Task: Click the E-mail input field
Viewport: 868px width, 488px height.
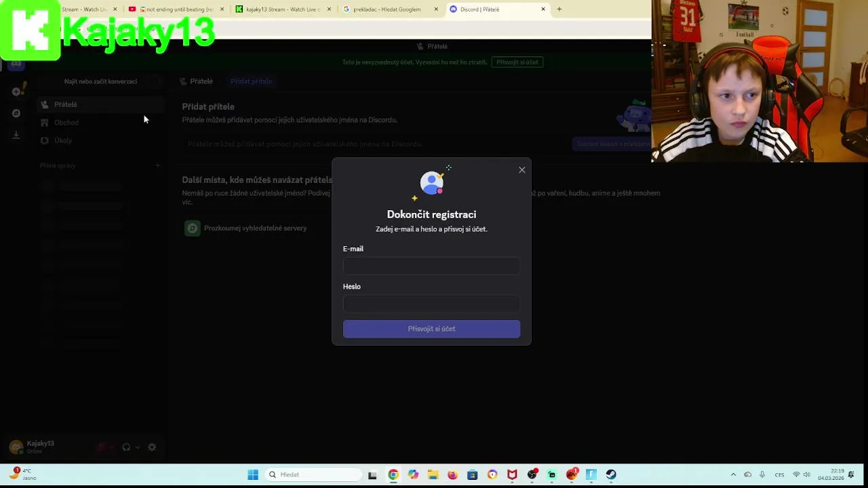Action: click(431, 266)
